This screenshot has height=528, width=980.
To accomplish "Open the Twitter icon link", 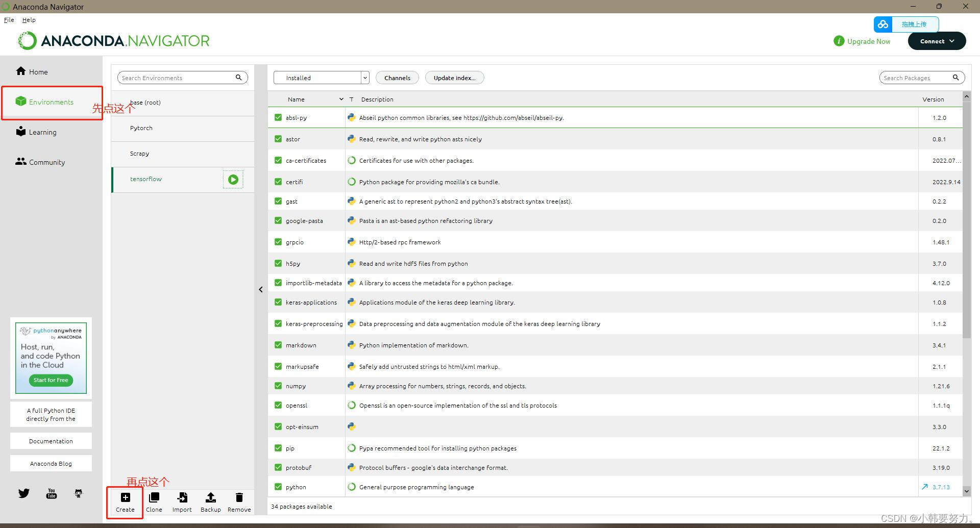I will (24, 493).
